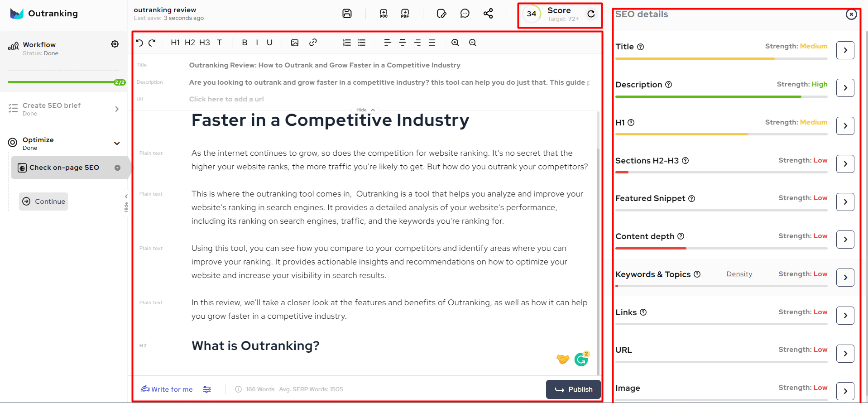
Task: Expand the URL SEO details
Action: click(845, 354)
